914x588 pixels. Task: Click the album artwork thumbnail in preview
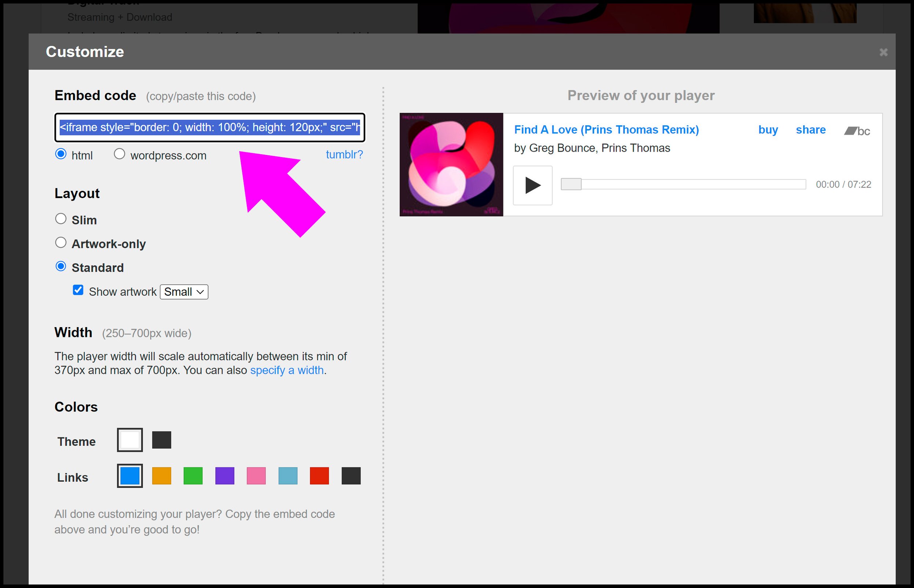(x=452, y=164)
